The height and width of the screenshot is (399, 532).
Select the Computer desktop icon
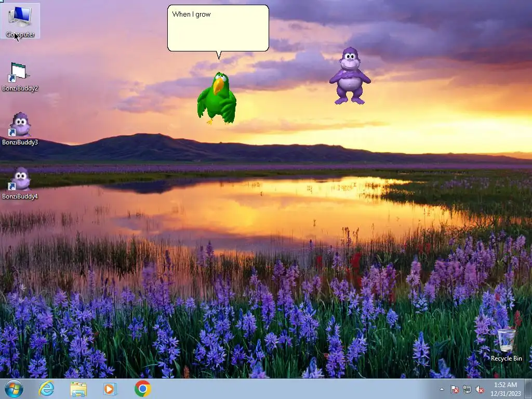pos(20,21)
